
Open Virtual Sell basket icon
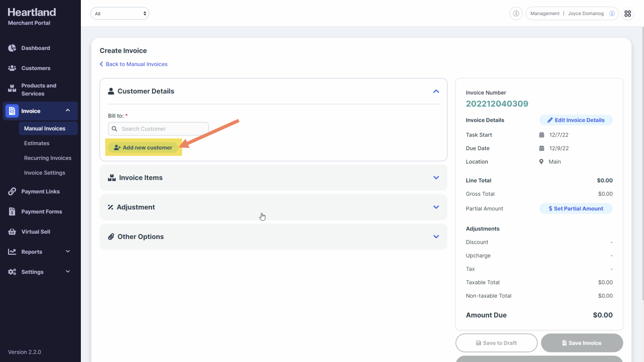12,232
